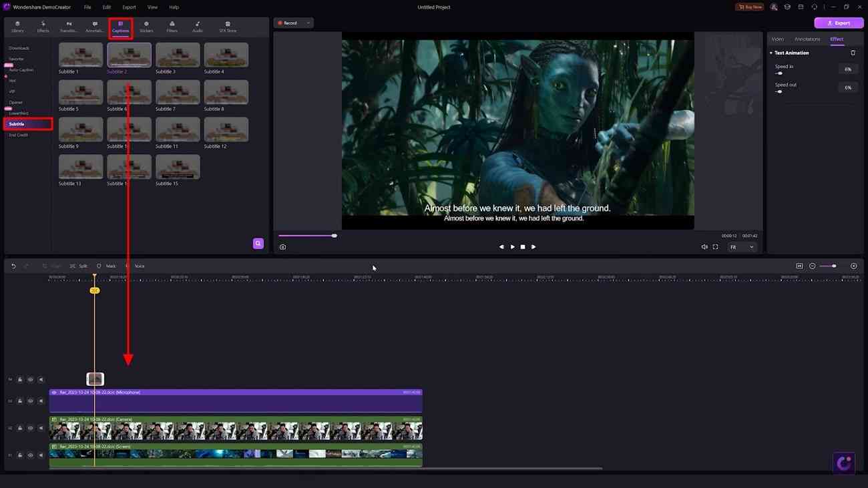This screenshot has height=488, width=868.
Task: Undo the last timeline action
Action: click(x=13, y=266)
